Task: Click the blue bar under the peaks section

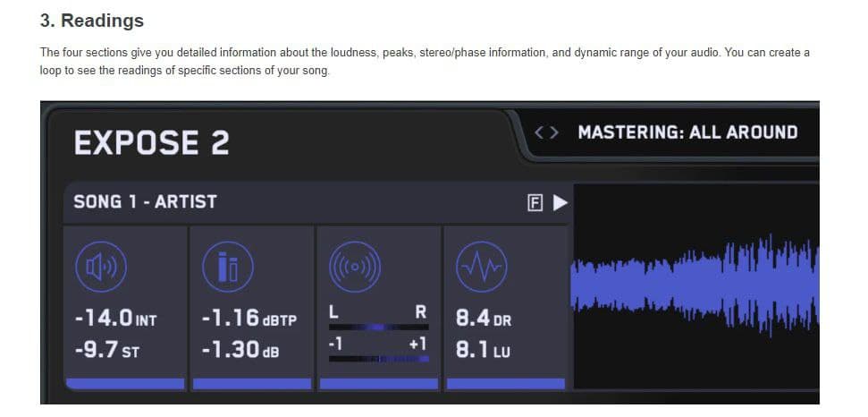Action: [252, 384]
